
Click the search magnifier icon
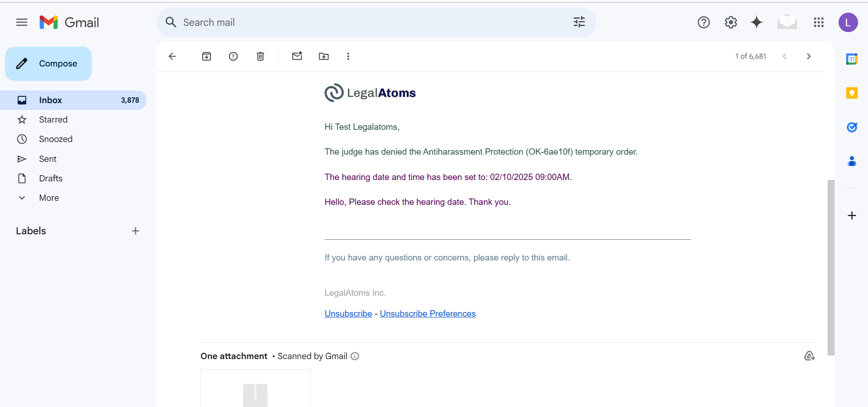point(171,22)
